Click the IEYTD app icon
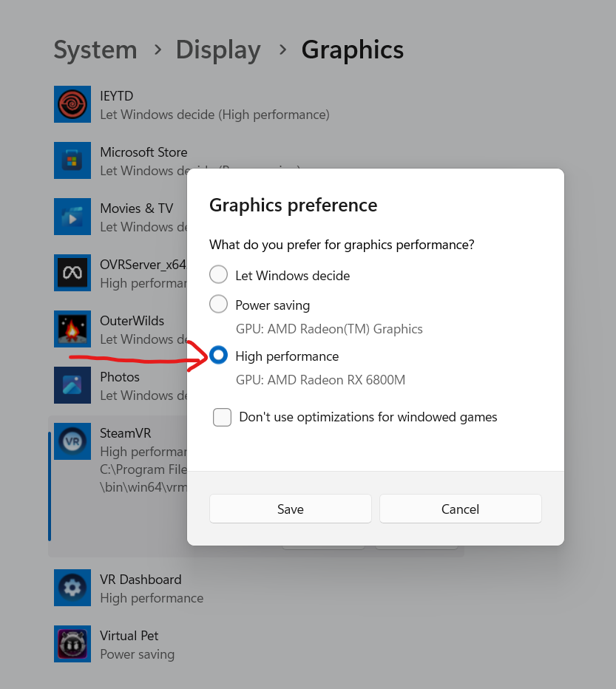 (72, 104)
